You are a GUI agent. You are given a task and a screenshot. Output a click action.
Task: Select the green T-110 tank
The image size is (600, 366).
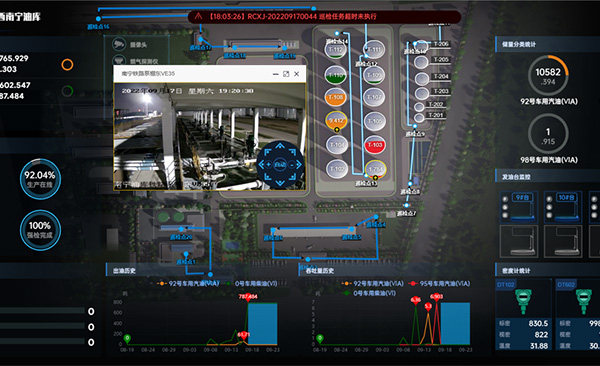[336, 75]
